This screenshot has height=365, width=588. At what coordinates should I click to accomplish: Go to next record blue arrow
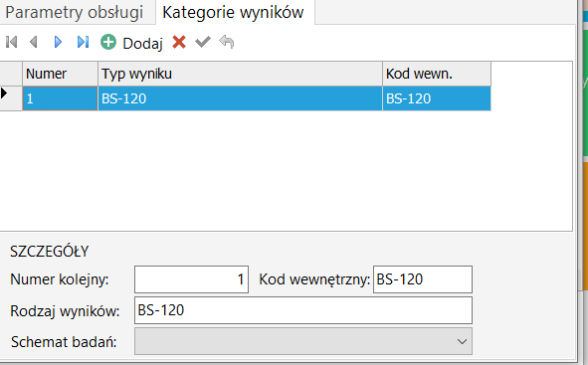(58, 42)
